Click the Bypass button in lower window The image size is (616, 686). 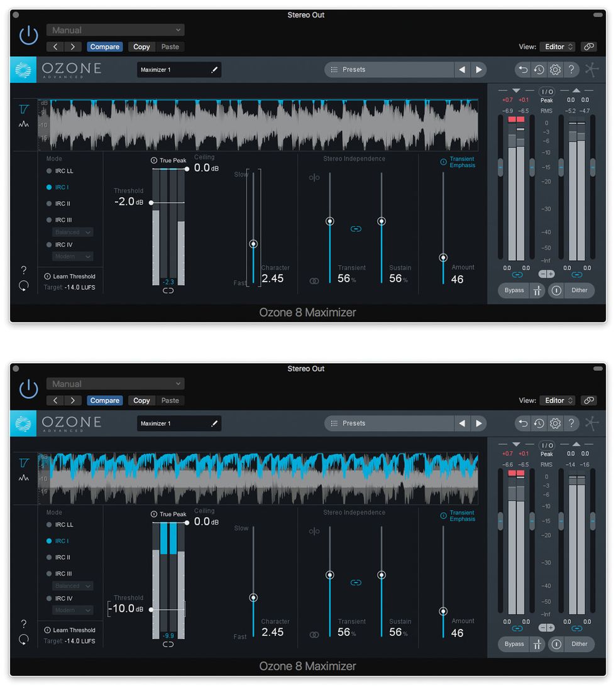pyautogui.click(x=514, y=644)
